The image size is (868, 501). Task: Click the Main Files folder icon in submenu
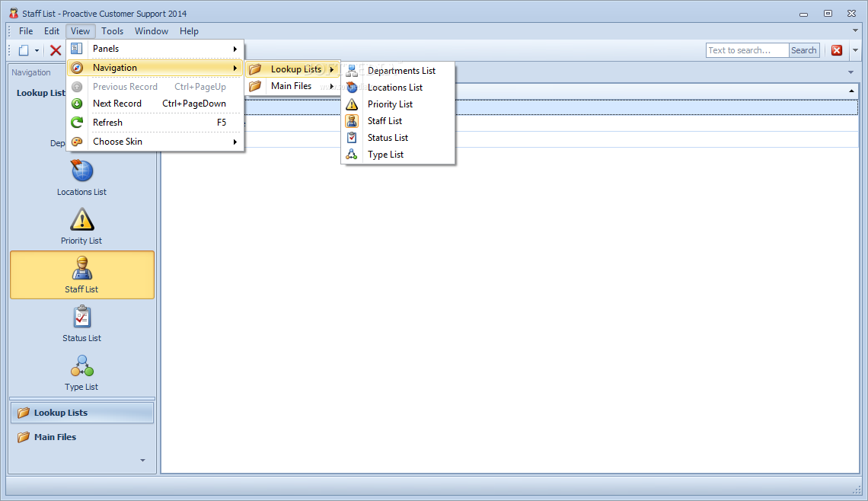(254, 86)
